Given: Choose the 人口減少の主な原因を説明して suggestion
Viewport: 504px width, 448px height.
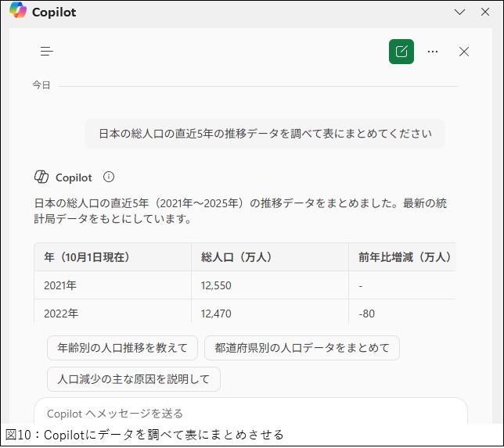Looking at the screenshot, I should [134, 379].
